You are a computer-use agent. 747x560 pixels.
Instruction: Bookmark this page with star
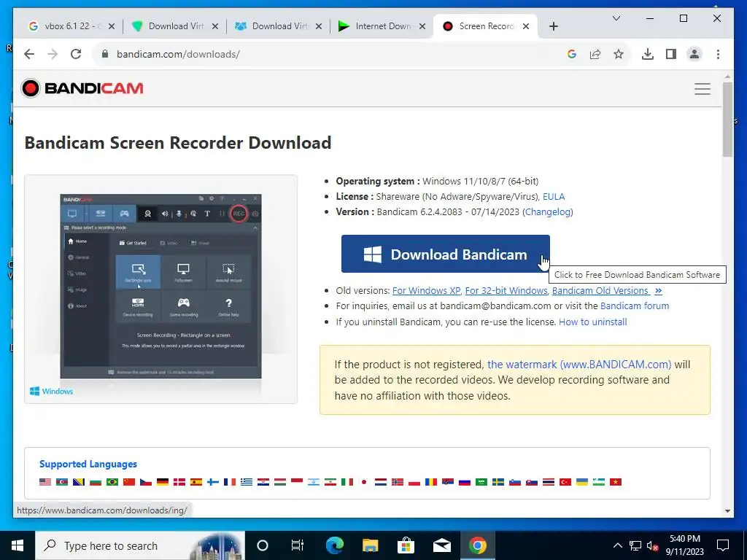[619, 54]
